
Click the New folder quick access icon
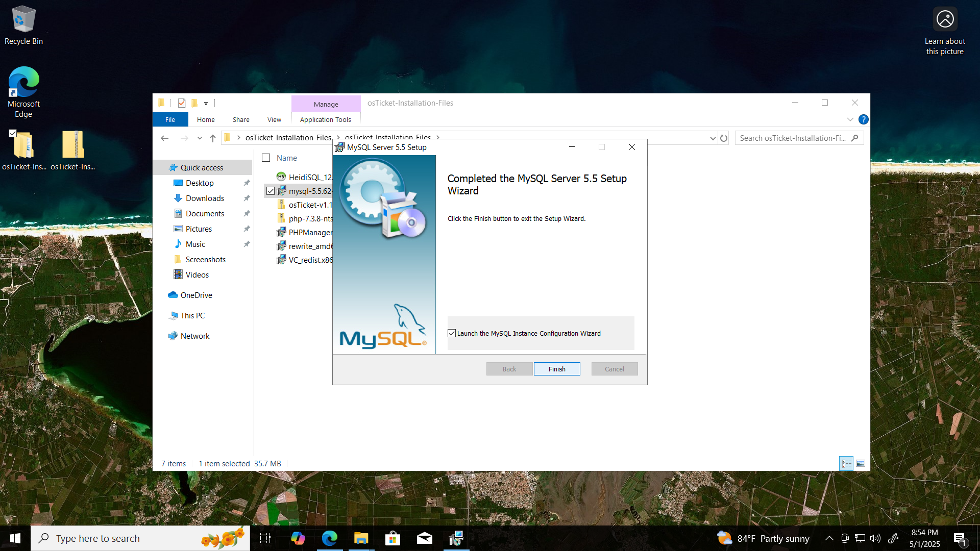[194, 103]
